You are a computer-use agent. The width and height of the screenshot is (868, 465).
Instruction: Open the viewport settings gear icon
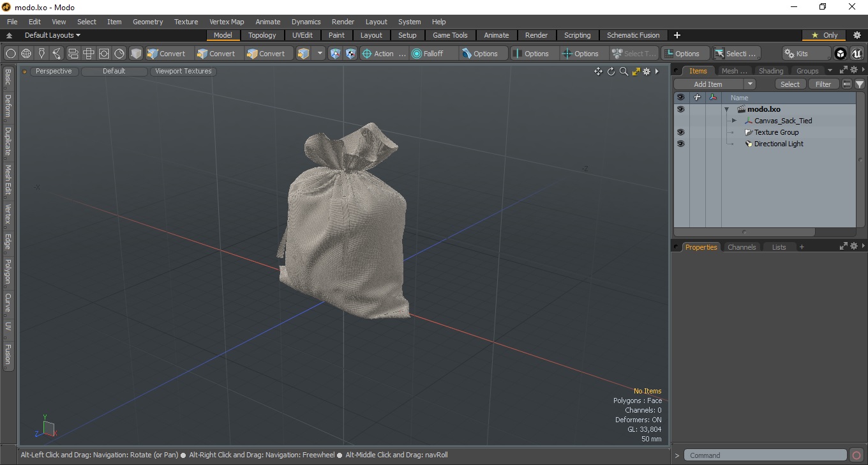coord(647,72)
